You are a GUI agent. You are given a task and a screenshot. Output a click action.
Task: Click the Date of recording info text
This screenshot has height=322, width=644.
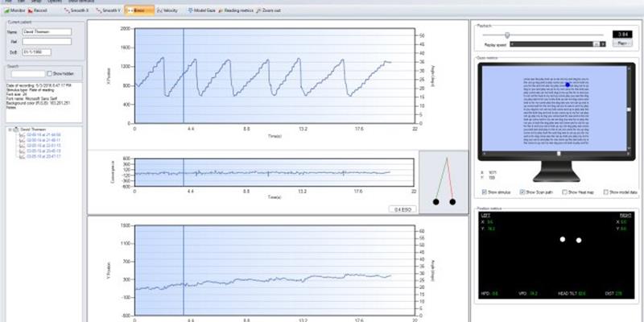pos(39,85)
